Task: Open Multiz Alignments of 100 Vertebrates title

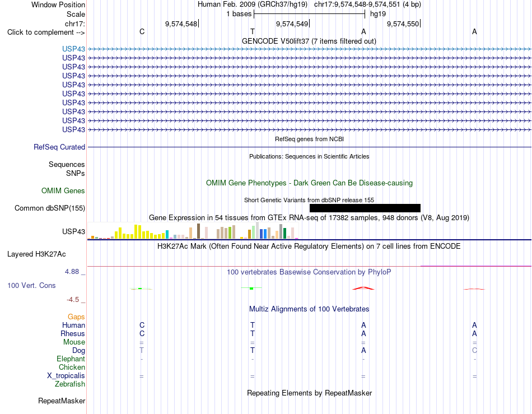Action: point(309,309)
